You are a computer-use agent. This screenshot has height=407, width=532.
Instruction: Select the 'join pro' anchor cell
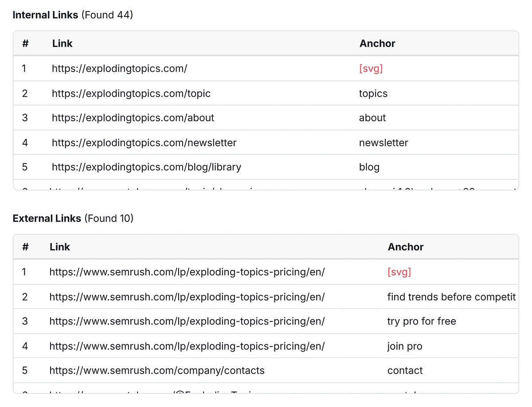pyautogui.click(x=405, y=346)
